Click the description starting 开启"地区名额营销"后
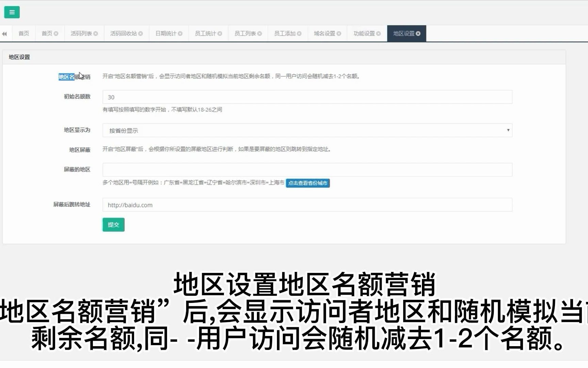This screenshot has height=368, width=588. pos(232,76)
